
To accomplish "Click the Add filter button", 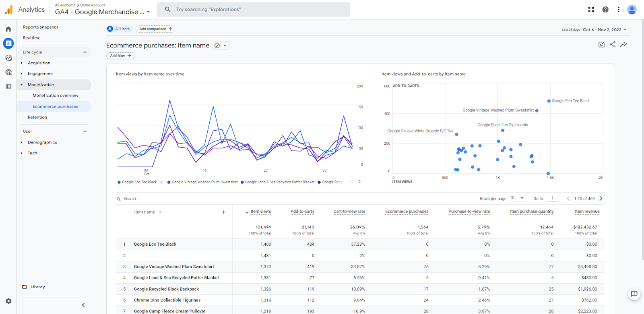I will point(121,56).
